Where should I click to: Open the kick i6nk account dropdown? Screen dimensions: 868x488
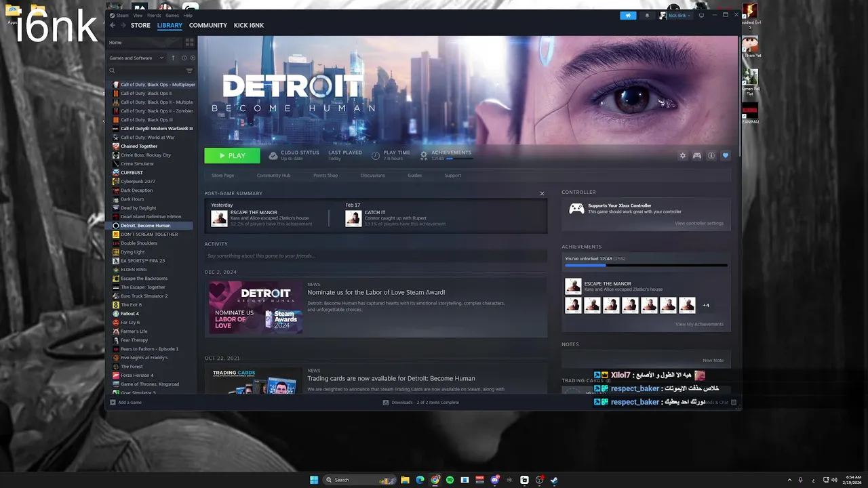[x=675, y=15]
